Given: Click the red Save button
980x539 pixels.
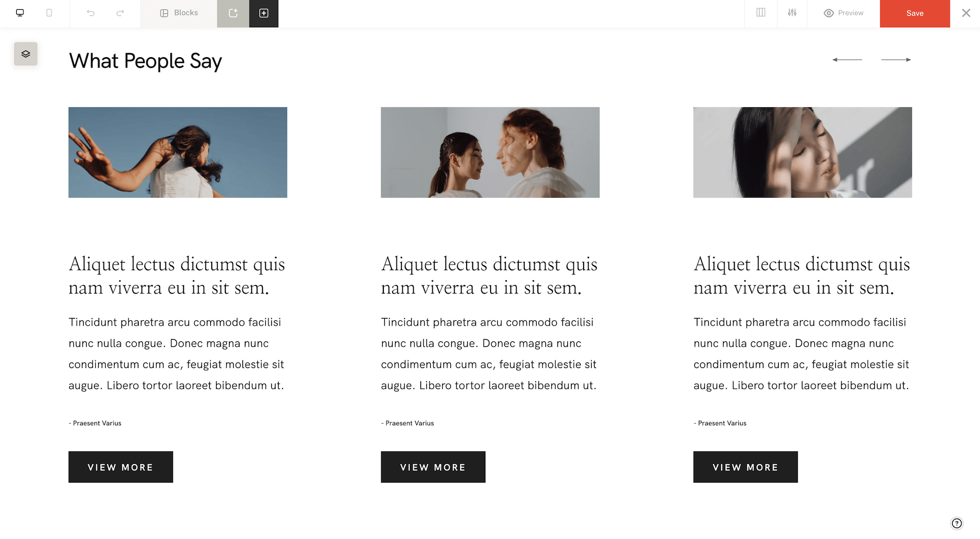Looking at the screenshot, I should click(x=915, y=14).
